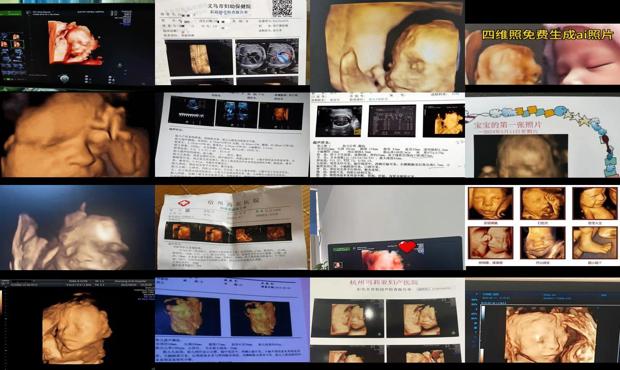Select top-right scan on the 杭州 hospital report
Image resolution: width=620 pixels, height=370 pixels.
pos(422,318)
